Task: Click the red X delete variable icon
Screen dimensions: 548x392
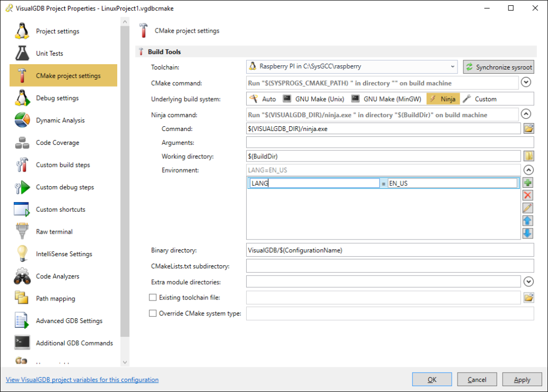Action: pyautogui.click(x=528, y=195)
